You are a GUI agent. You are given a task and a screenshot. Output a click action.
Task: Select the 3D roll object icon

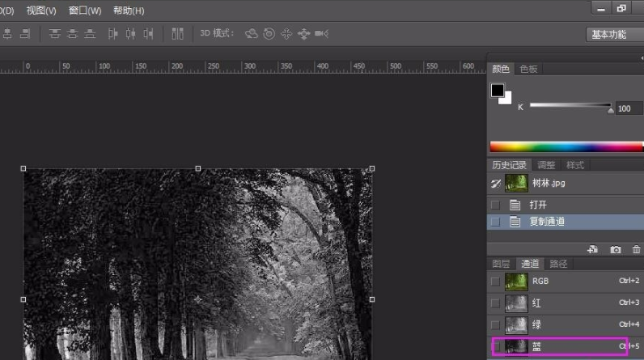[269, 33]
